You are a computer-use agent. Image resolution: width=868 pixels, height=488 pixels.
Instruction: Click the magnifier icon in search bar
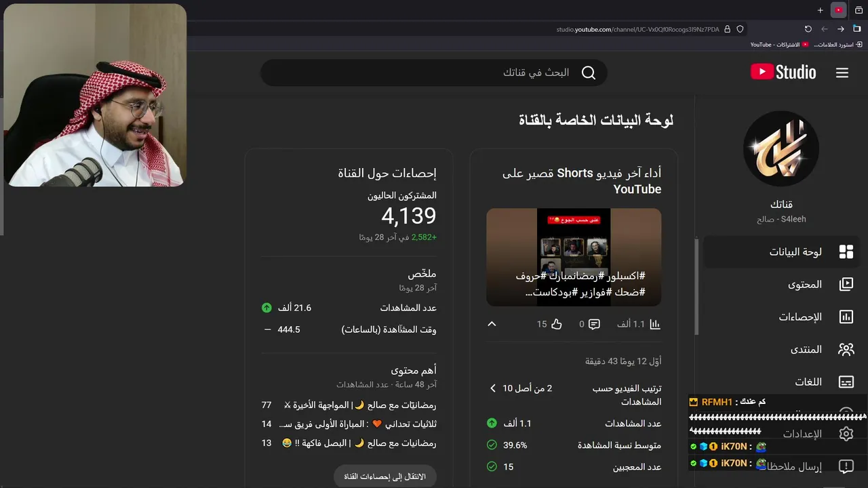(589, 73)
